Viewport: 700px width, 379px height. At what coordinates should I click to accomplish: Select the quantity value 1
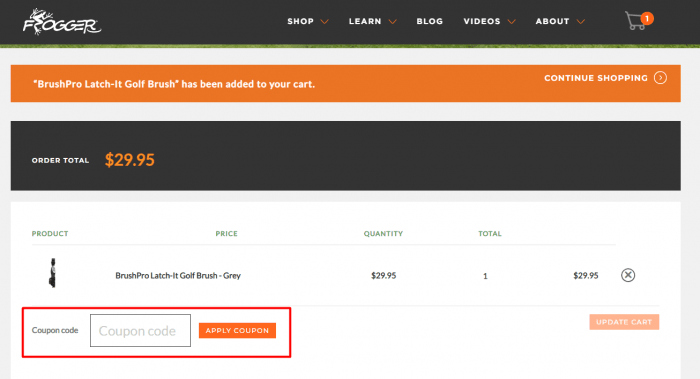point(485,276)
